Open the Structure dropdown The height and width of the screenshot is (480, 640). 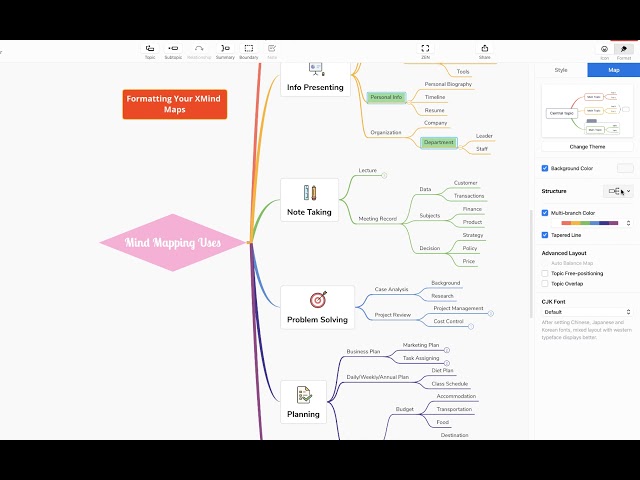618,191
